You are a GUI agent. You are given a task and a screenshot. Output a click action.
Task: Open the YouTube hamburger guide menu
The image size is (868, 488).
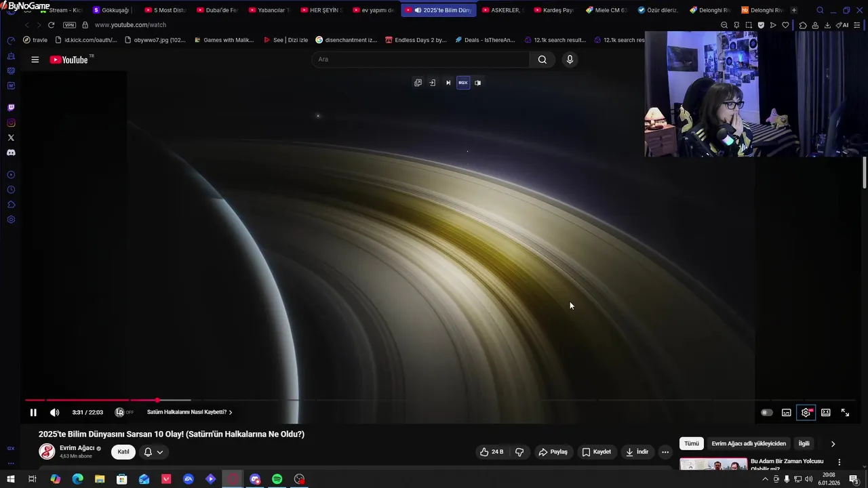pos(35,60)
